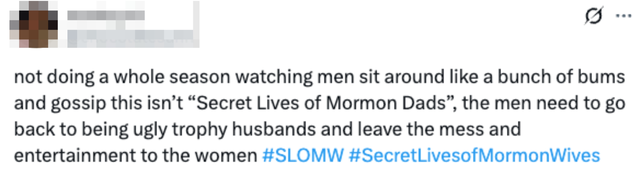Click the pixelated profile avatar
The height and width of the screenshot is (176, 644).
point(34,24)
